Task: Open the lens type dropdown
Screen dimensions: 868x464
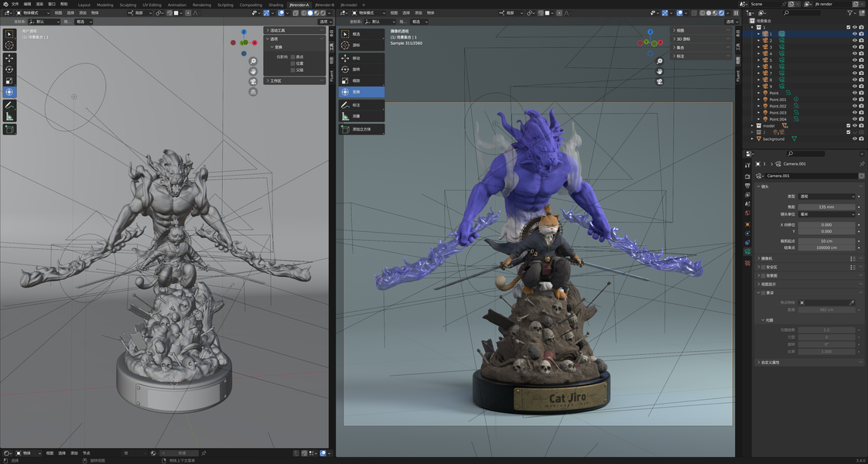Action: (x=826, y=196)
